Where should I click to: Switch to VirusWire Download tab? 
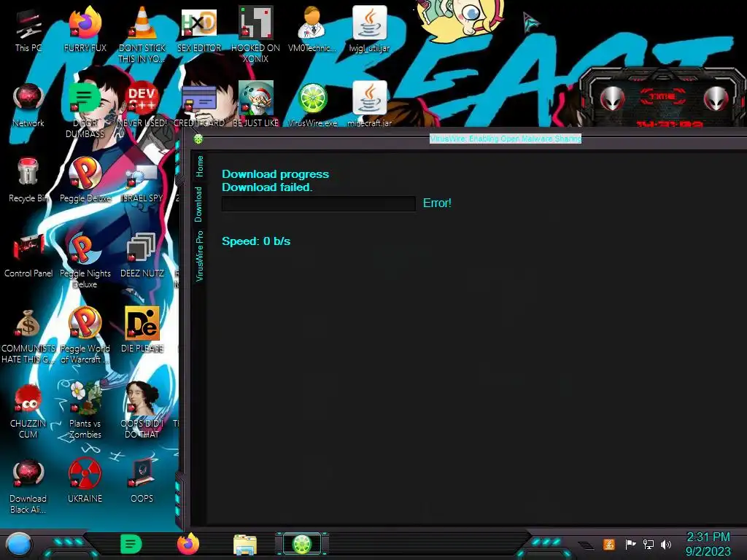(198, 205)
